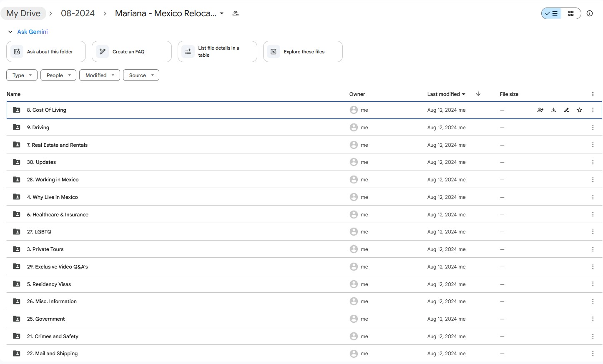The image size is (603, 364).
Task: Select the 26. Misc. Information folder
Action: click(304, 301)
